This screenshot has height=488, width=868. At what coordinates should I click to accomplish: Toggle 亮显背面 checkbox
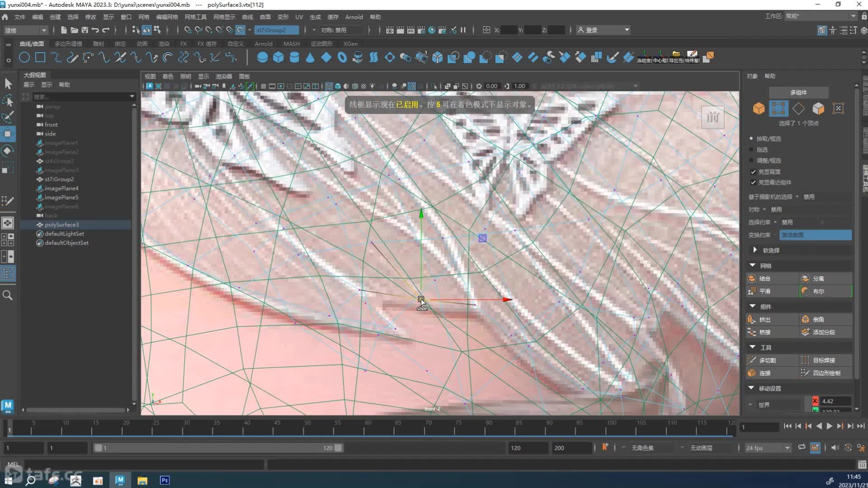753,172
